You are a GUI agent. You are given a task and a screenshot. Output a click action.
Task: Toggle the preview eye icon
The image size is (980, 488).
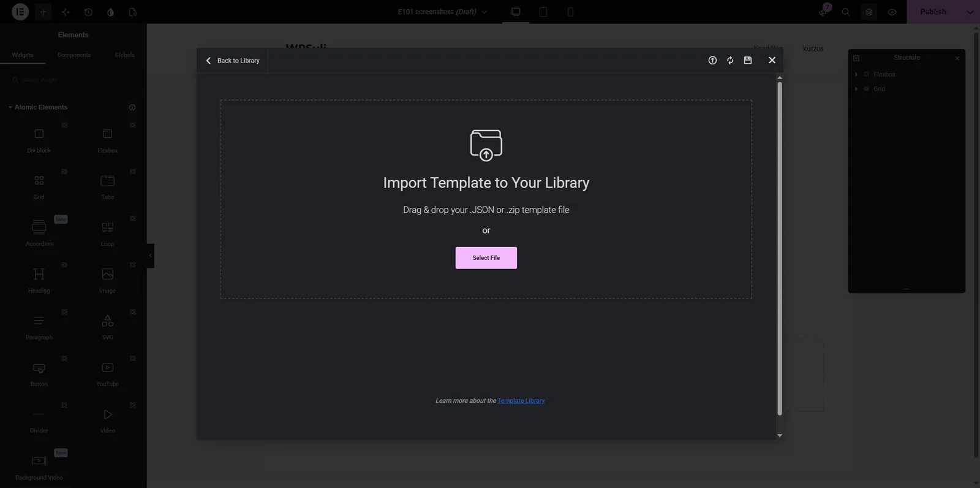click(x=892, y=12)
